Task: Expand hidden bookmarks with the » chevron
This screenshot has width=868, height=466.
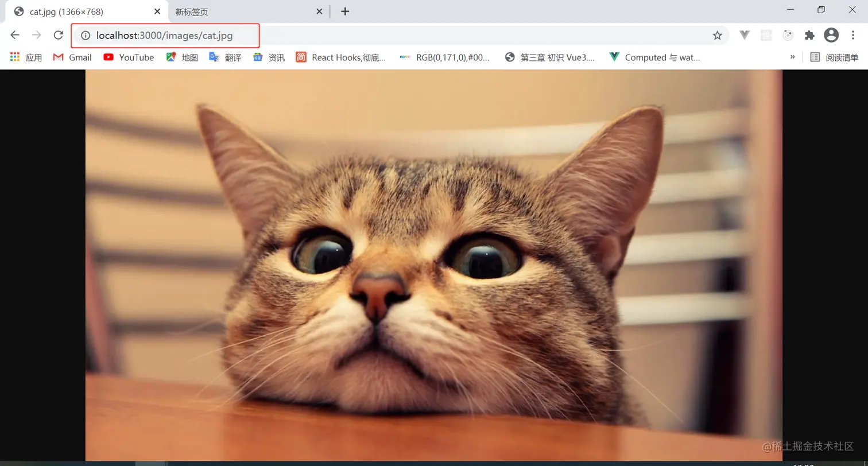Action: tap(792, 57)
